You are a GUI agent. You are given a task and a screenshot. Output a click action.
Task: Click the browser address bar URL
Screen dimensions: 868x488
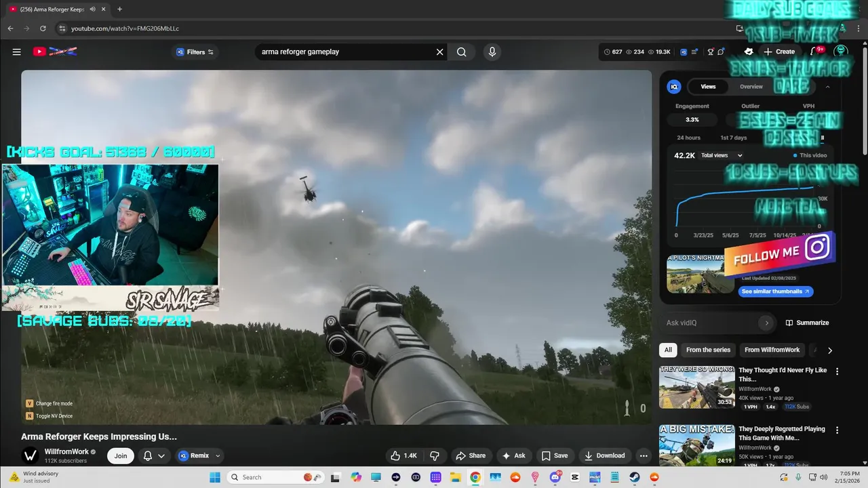point(125,28)
